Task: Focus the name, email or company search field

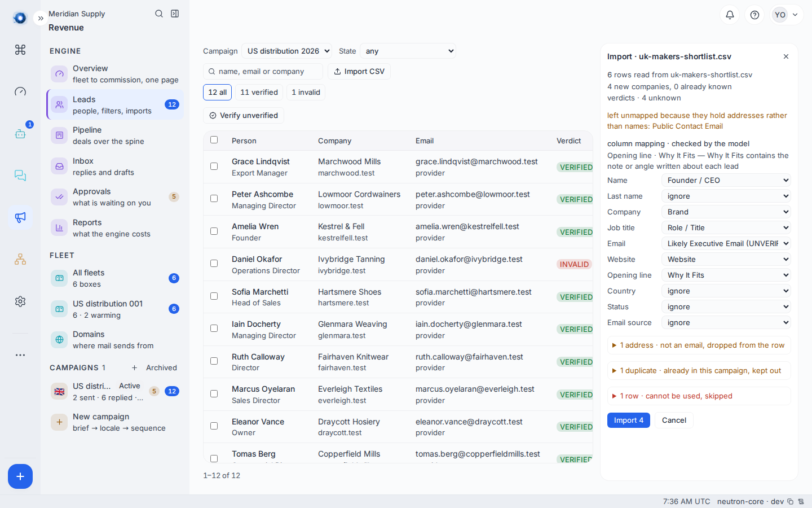Action: (263, 72)
